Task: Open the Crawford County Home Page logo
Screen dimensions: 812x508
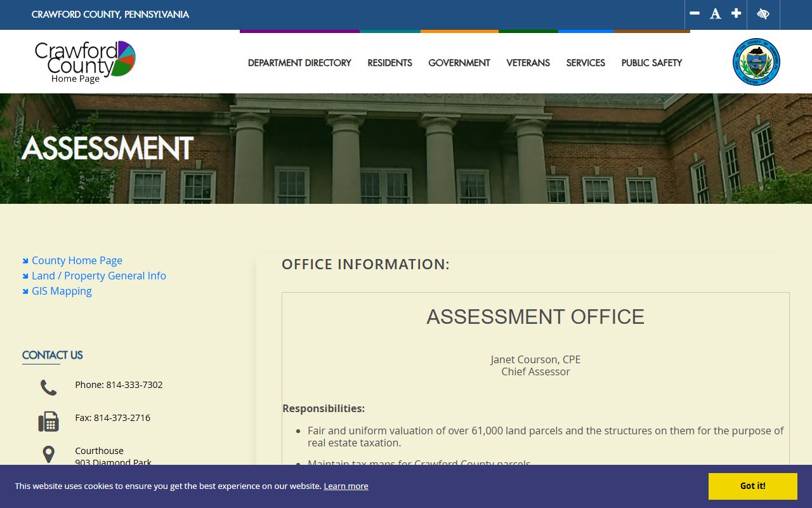Action: coord(85,62)
